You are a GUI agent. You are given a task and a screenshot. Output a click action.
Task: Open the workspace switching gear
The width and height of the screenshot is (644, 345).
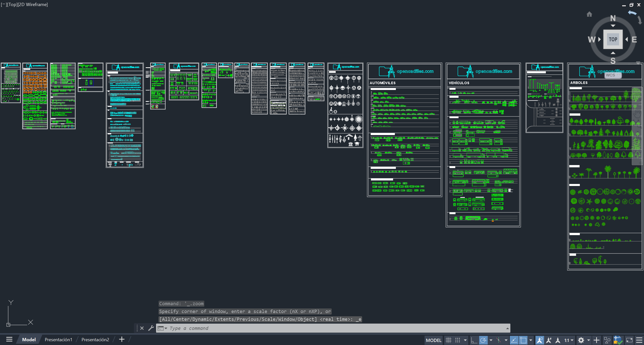[581, 340]
